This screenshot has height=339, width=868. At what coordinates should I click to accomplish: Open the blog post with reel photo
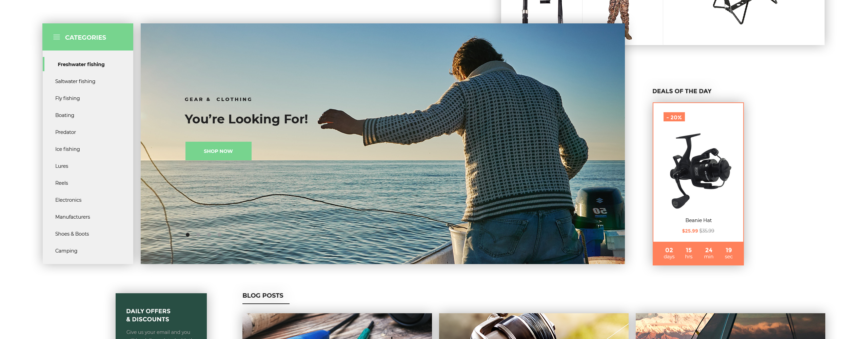pos(534,326)
